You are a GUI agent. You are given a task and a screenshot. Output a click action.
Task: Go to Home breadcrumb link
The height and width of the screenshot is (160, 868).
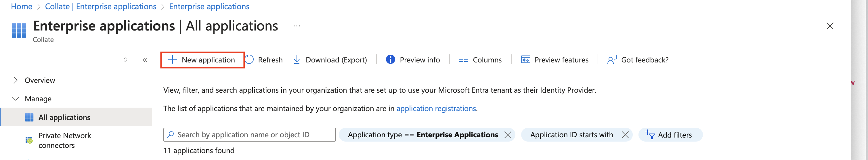click(x=22, y=6)
